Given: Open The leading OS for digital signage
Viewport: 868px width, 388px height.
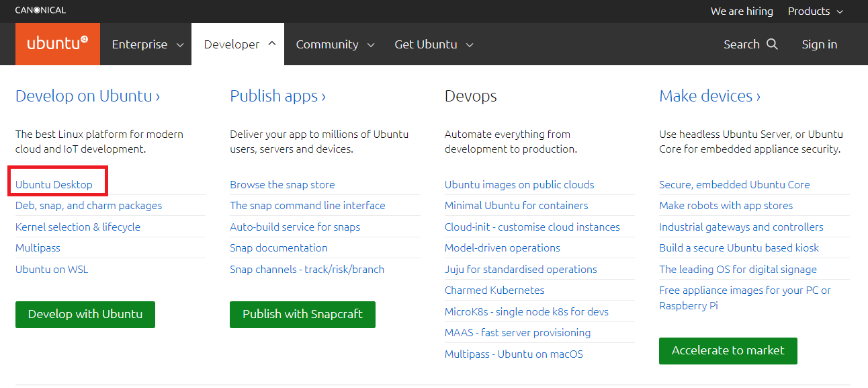Looking at the screenshot, I should click(738, 269).
